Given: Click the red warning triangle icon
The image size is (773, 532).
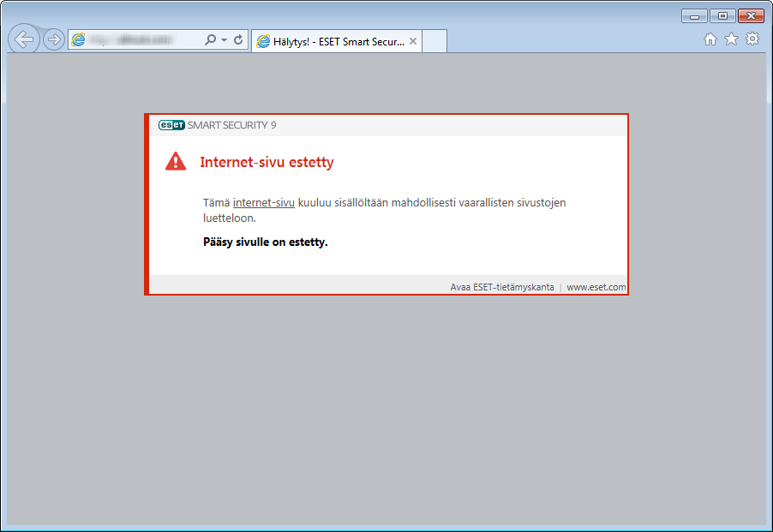Looking at the screenshot, I should coord(176,161).
